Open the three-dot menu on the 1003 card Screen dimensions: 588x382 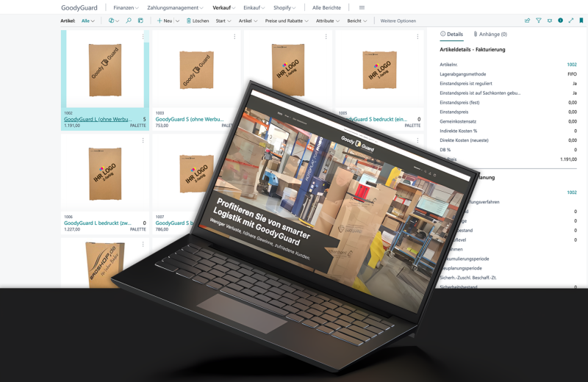(x=234, y=37)
